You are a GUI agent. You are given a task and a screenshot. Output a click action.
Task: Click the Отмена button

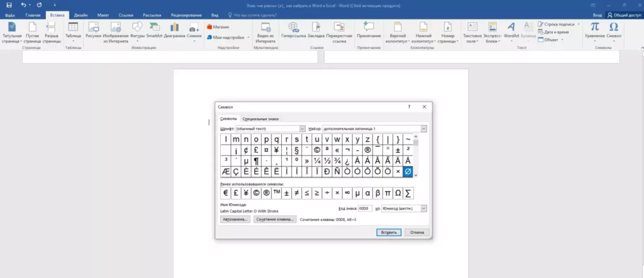pyautogui.click(x=418, y=233)
